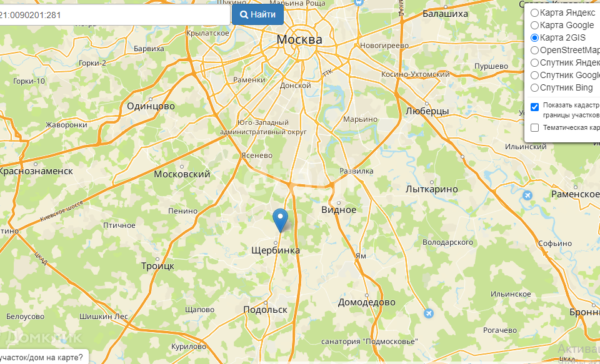Choose Спутник Bing satellite layer

pyautogui.click(x=534, y=87)
